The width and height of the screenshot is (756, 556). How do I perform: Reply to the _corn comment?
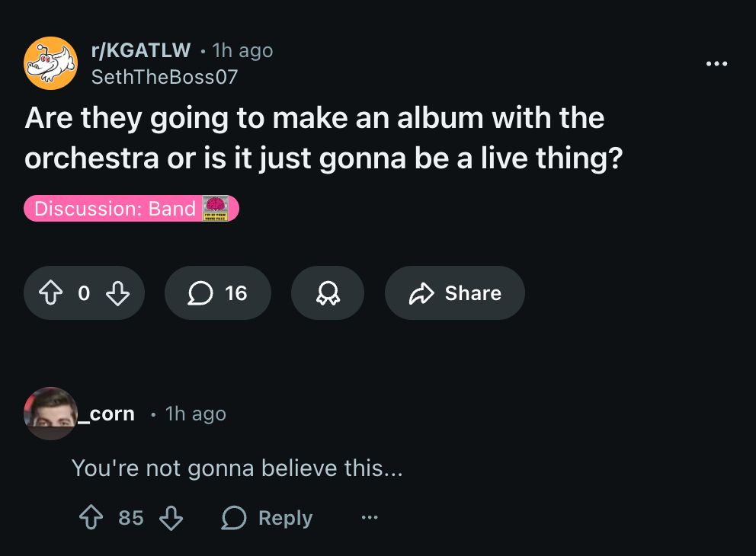[x=267, y=518]
